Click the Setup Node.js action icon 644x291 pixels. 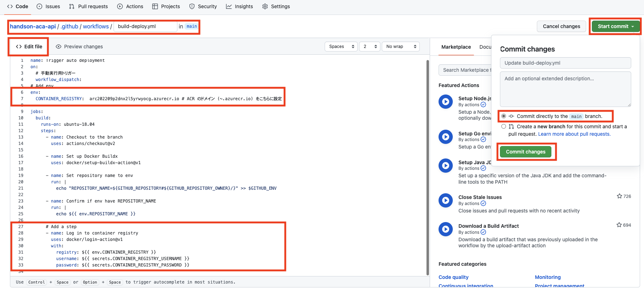click(446, 102)
